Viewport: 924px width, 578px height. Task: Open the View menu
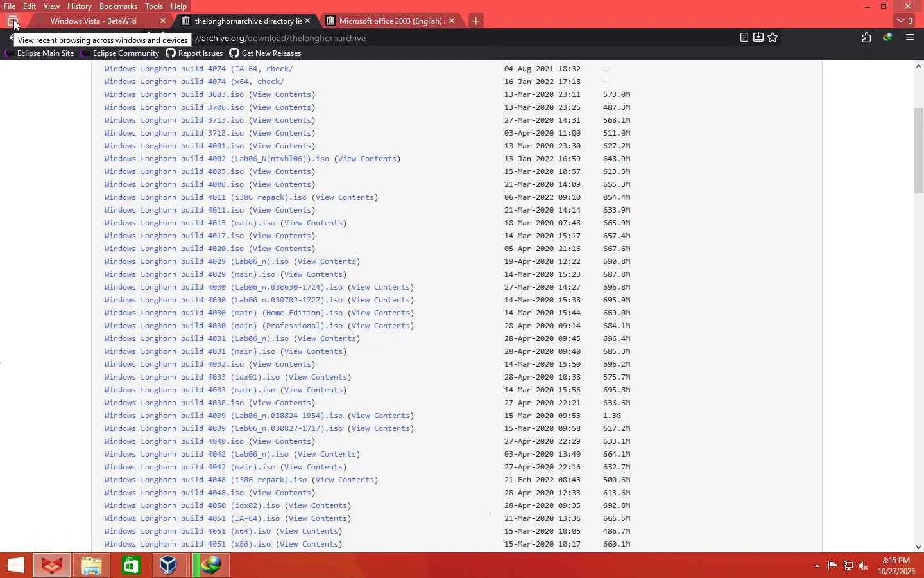(51, 6)
